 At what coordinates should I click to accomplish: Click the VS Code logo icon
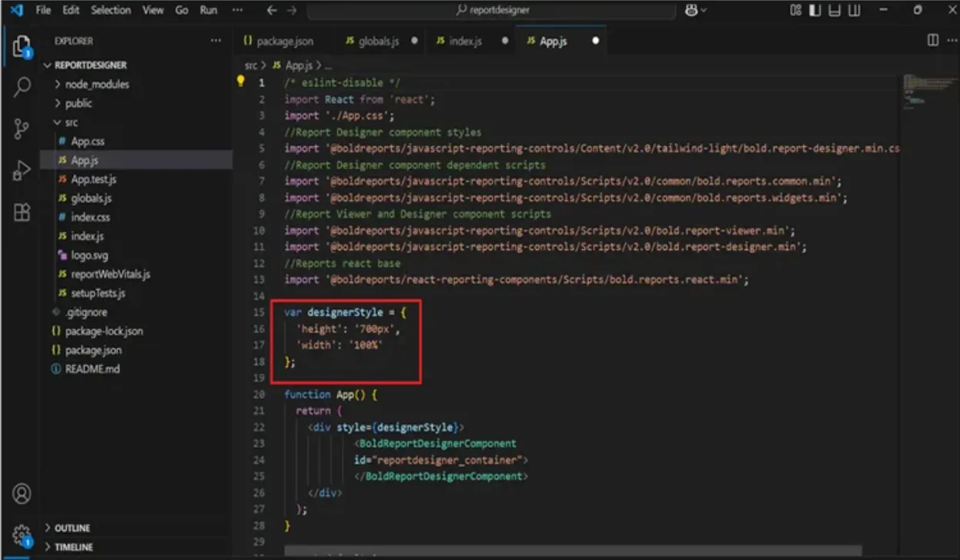(16, 11)
